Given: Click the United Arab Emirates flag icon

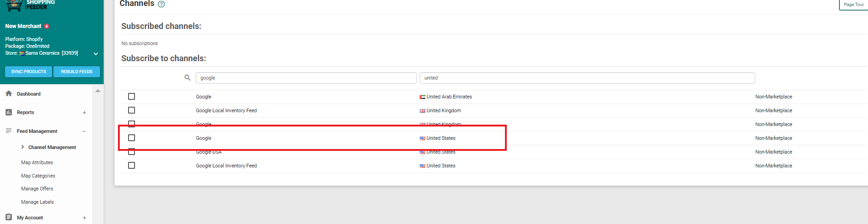Looking at the screenshot, I should pyautogui.click(x=422, y=97).
